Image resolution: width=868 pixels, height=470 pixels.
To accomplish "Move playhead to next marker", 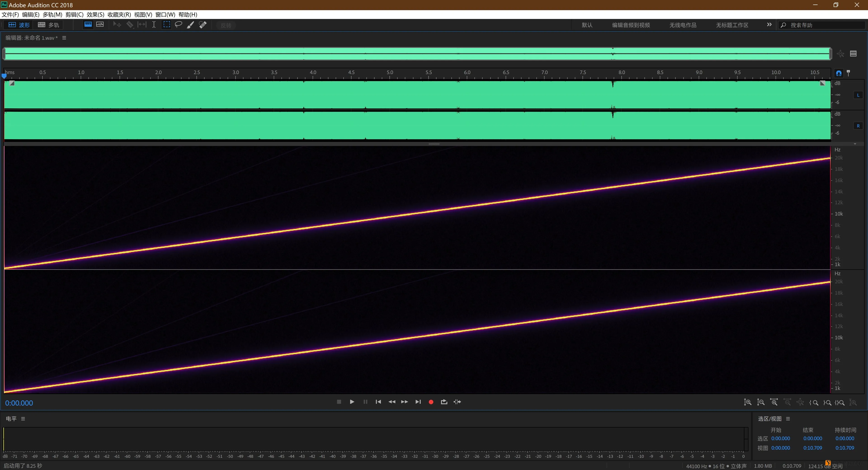I will click(418, 402).
